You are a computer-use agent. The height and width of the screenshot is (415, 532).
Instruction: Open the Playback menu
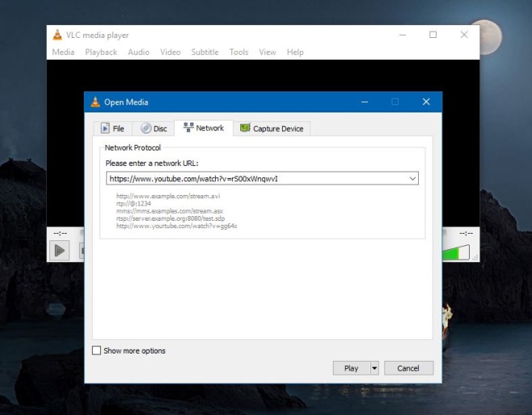coord(101,52)
